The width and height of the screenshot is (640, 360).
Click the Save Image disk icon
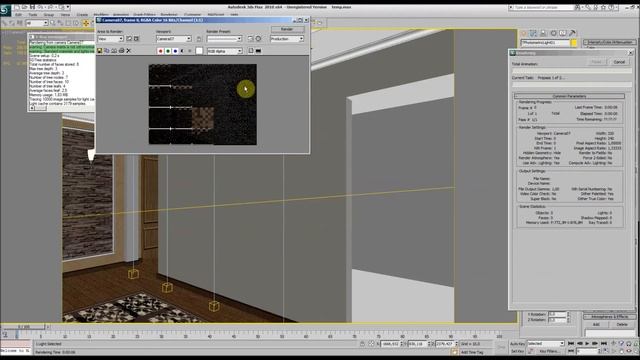[99, 51]
